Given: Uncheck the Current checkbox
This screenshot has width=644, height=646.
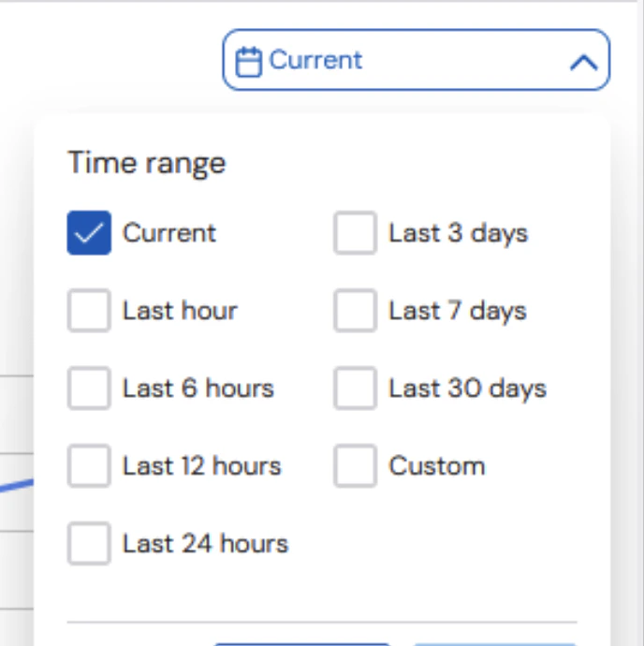Looking at the screenshot, I should pyautogui.click(x=89, y=233).
